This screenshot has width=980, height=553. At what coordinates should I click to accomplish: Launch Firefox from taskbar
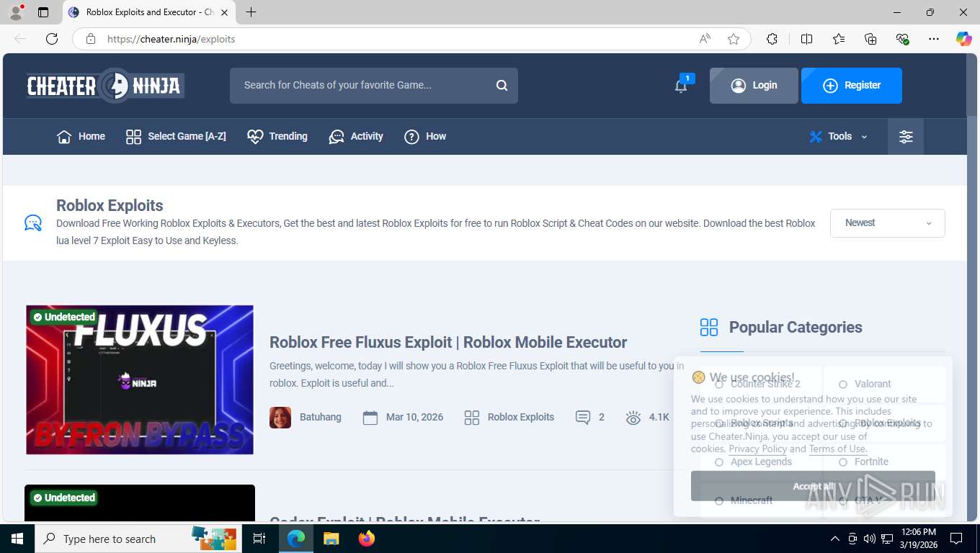tap(367, 539)
